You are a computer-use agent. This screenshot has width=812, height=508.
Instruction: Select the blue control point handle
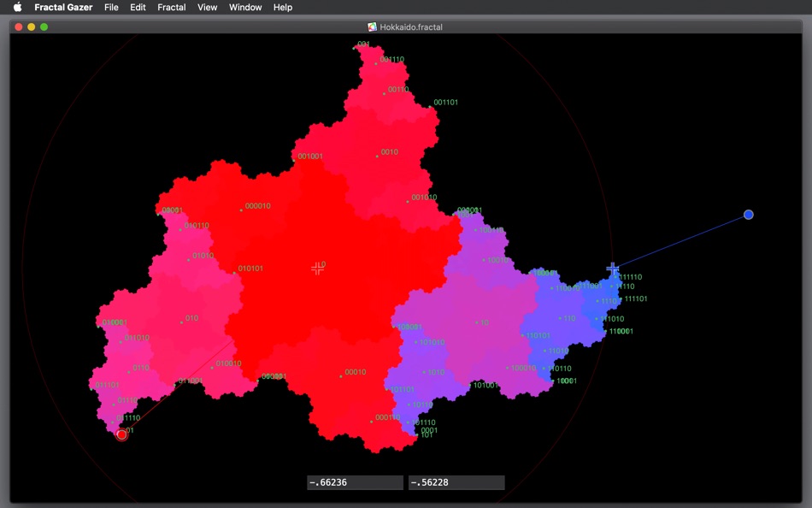tap(748, 215)
